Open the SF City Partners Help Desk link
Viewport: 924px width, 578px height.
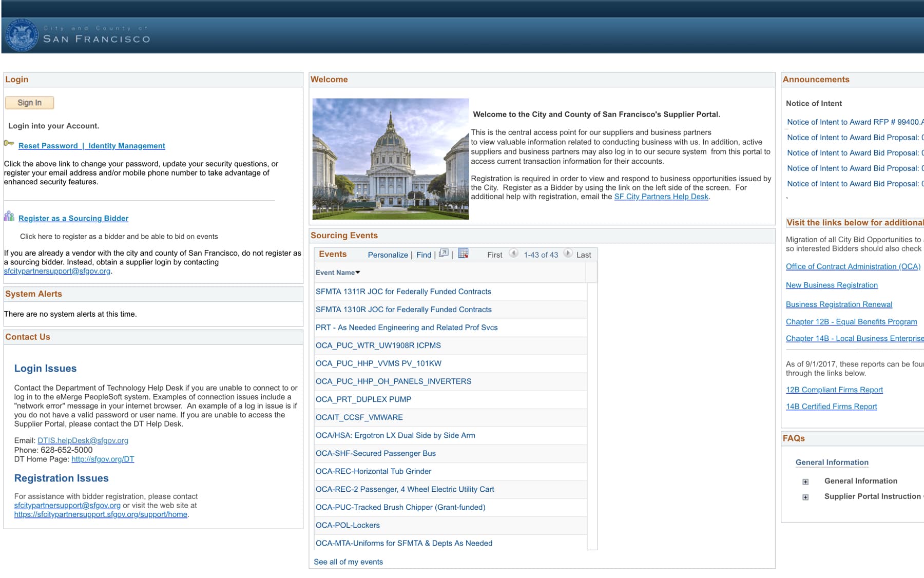coord(661,197)
